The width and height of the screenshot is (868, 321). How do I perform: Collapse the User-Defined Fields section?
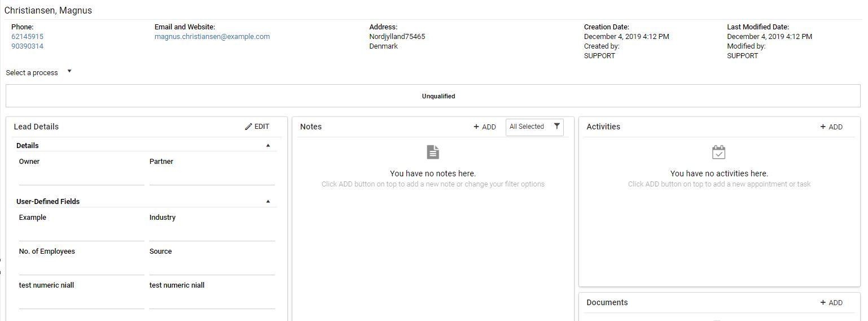pos(268,202)
